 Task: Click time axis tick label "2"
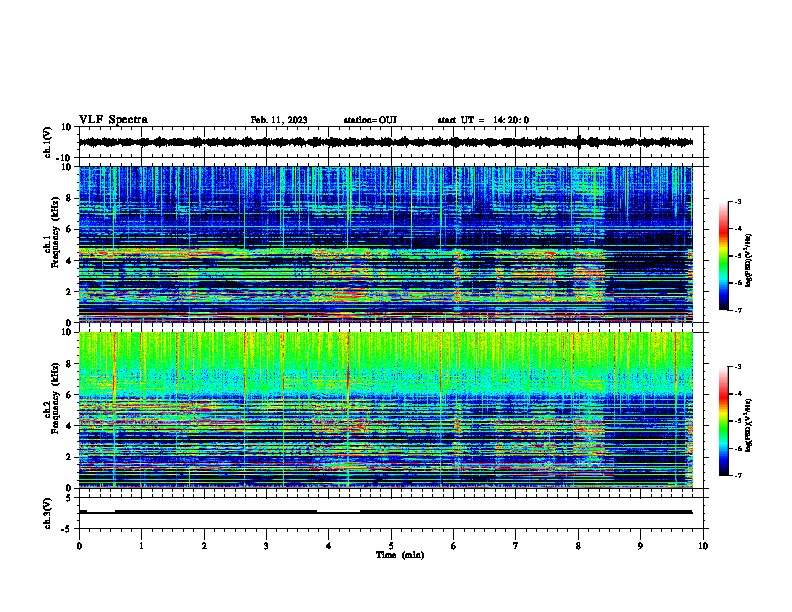coord(204,546)
